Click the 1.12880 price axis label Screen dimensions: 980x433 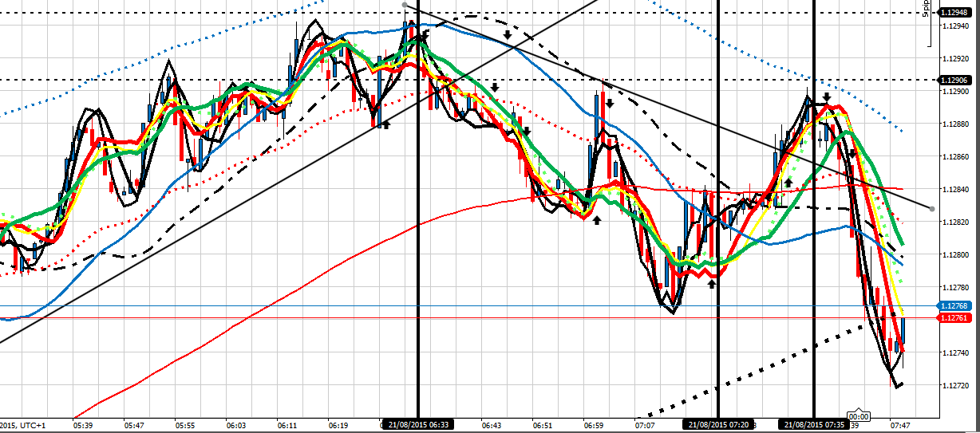[956, 124]
